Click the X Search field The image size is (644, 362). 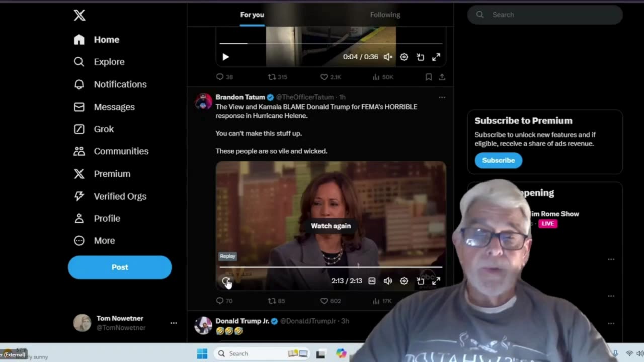click(x=545, y=15)
